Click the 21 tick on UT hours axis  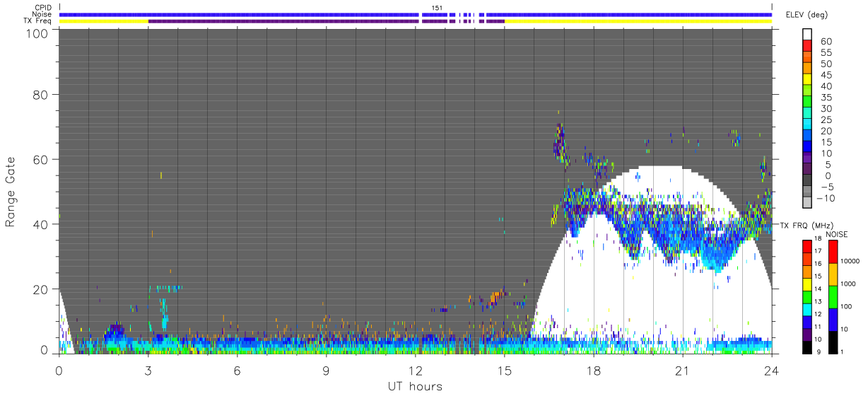tap(683, 370)
